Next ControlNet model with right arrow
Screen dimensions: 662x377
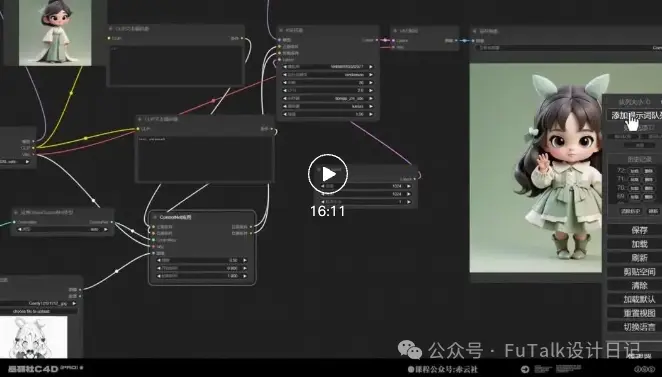point(106,230)
